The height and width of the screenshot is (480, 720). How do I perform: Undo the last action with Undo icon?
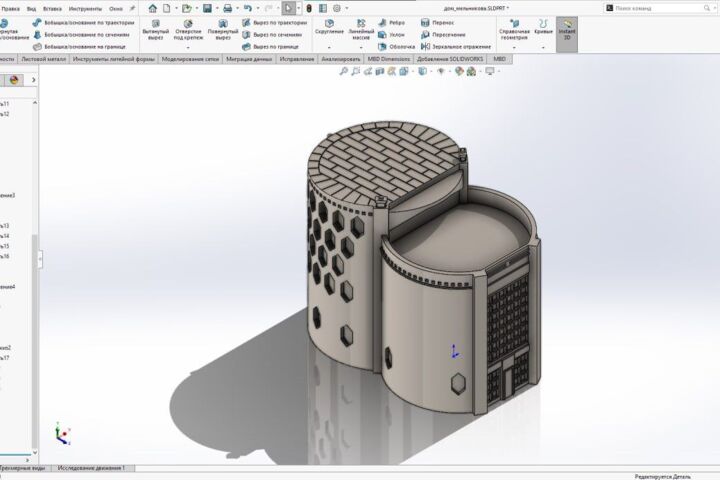coord(248,8)
